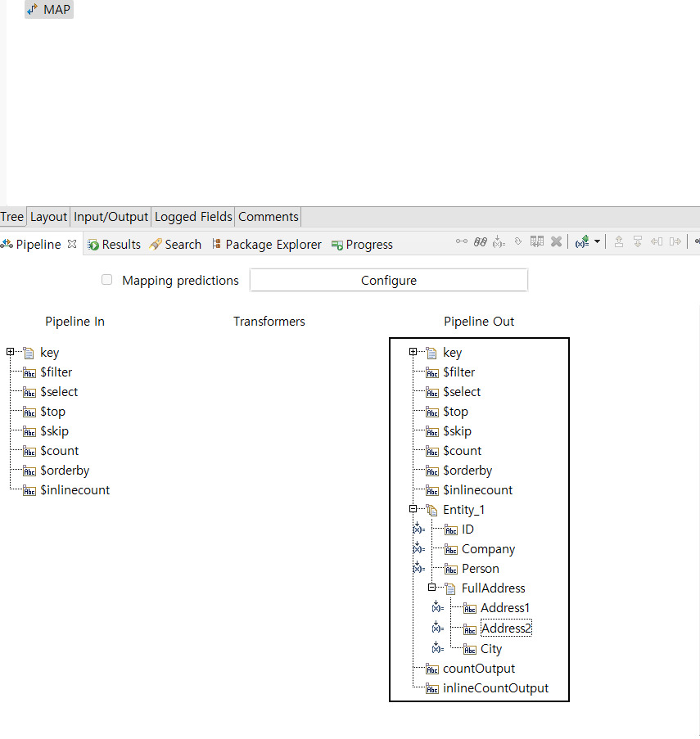Open the Package Explorer view tab
The height and width of the screenshot is (739, 700).
point(267,244)
